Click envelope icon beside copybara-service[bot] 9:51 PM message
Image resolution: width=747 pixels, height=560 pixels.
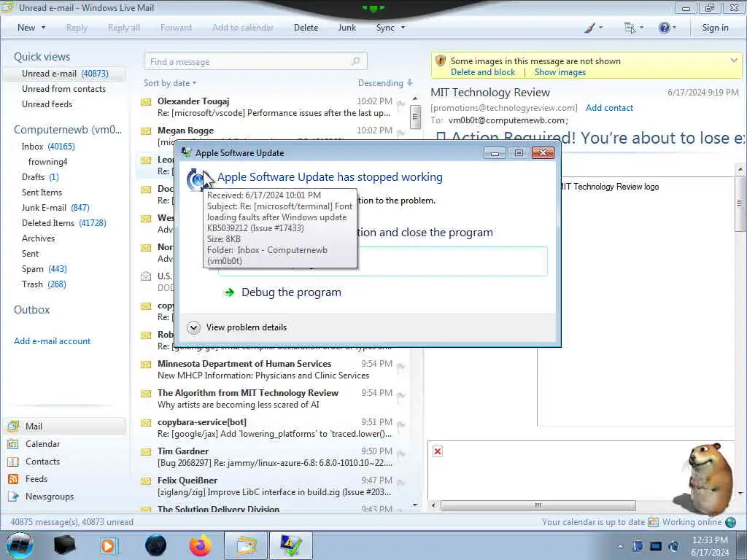(x=146, y=422)
